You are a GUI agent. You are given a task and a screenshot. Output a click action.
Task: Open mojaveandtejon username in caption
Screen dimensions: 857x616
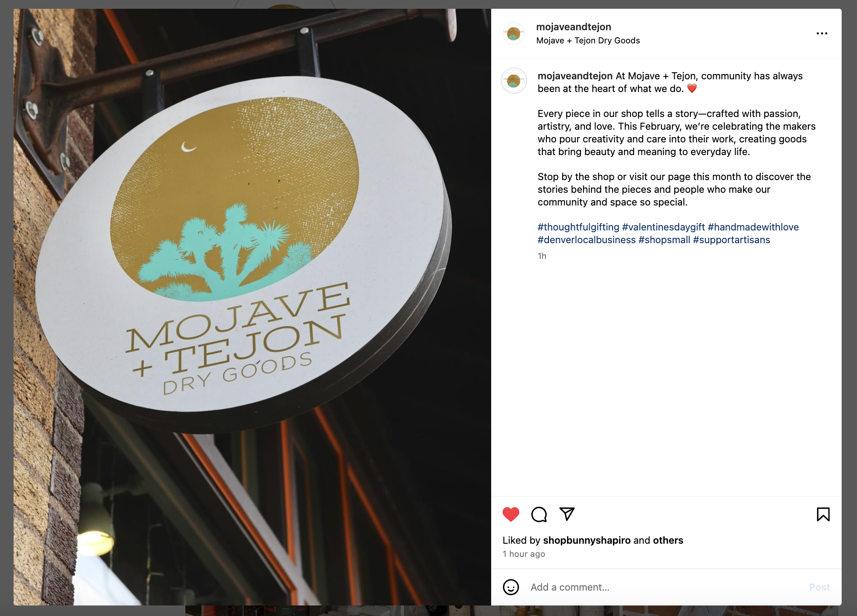coord(575,76)
